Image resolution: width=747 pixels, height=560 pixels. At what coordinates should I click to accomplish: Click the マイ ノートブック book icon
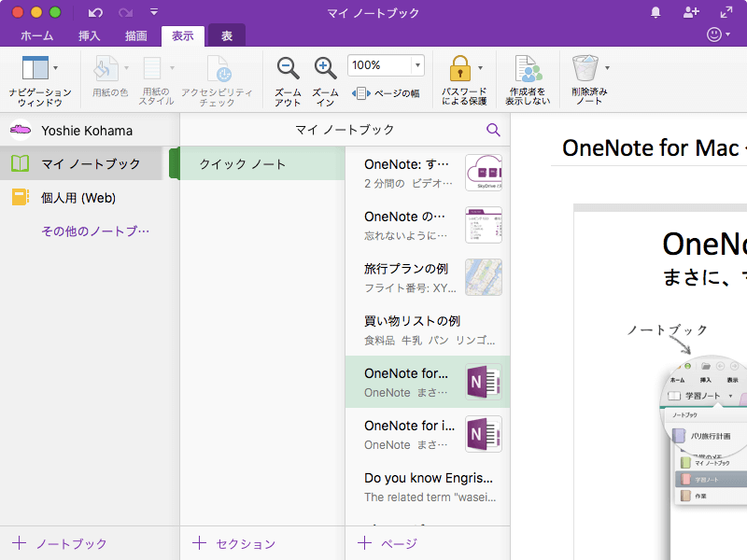point(20,164)
